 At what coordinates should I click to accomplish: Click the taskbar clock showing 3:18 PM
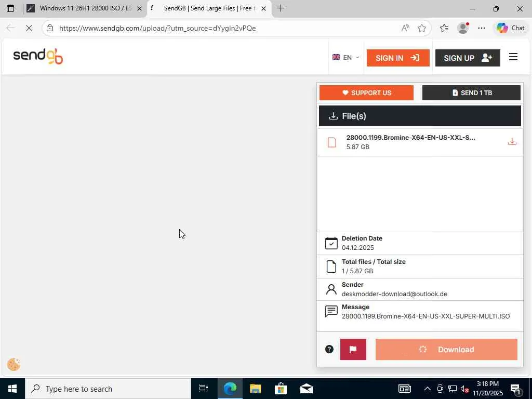[x=487, y=389]
